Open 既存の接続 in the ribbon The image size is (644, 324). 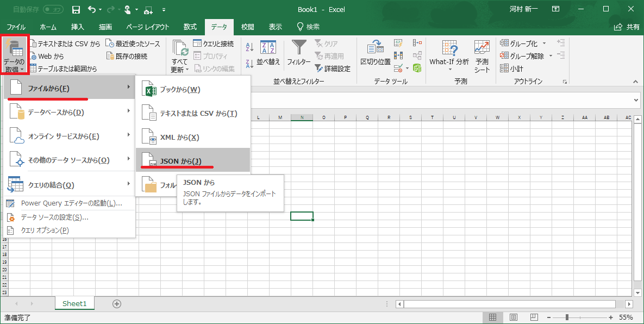(x=127, y=56)
